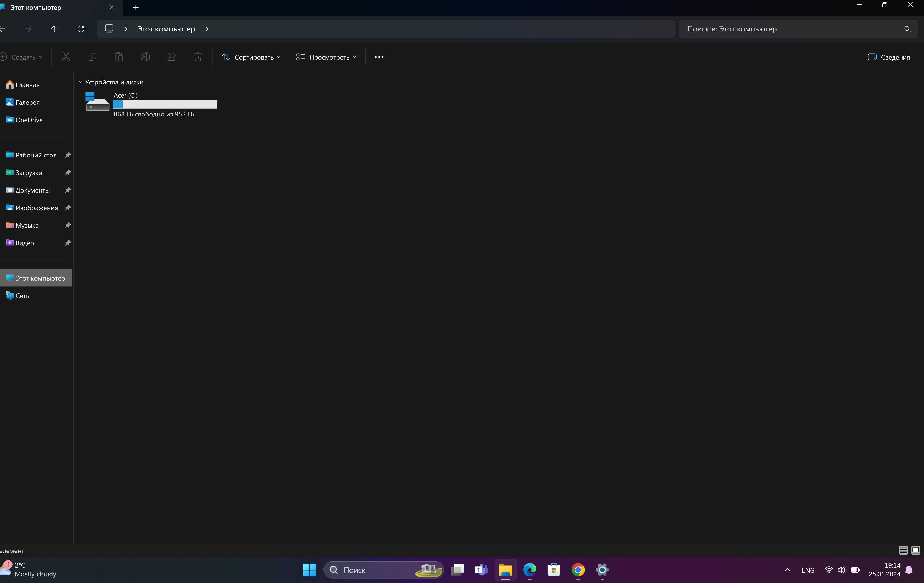This screenshot has height=583, width=924.
Task: Open Microsoft Teams from taskbar
Action: (481, 570)
